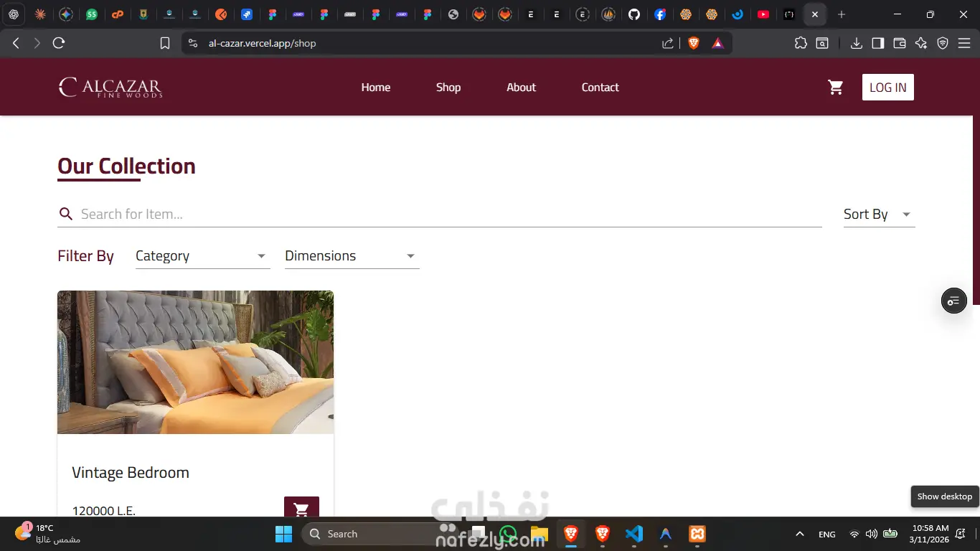Click the LOG IN button
Screen dimensions: 980x551
click(x=888, y=88)
